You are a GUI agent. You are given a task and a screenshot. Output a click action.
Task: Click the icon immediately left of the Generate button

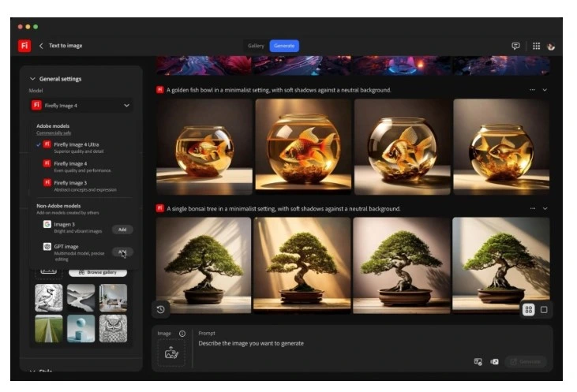pyautogui.click(x=494, y=362)
